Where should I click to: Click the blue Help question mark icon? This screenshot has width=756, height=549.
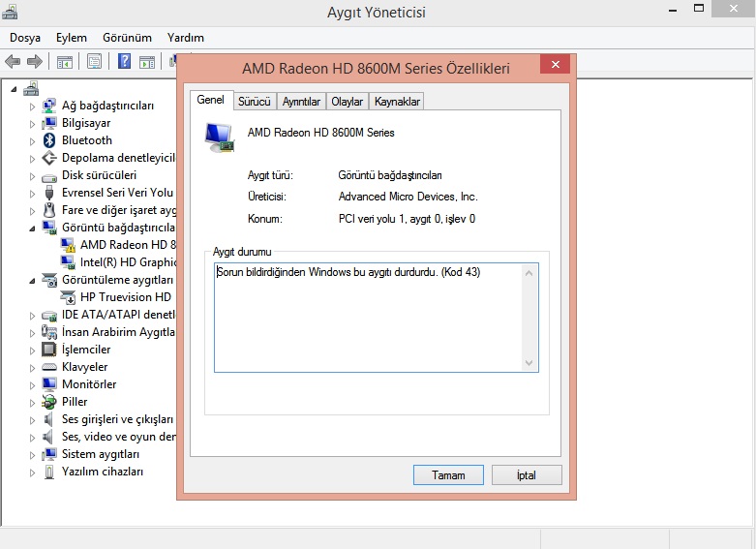125,61
